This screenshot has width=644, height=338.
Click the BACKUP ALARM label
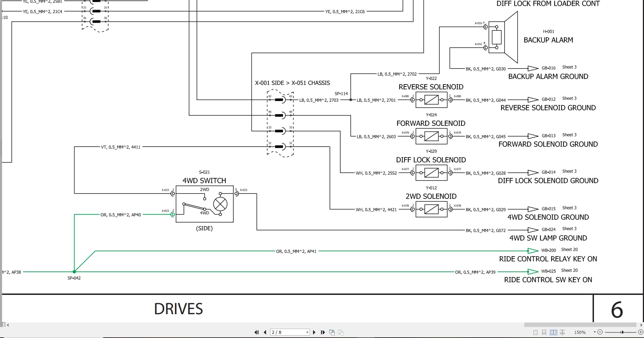click(x=548, y=40)
